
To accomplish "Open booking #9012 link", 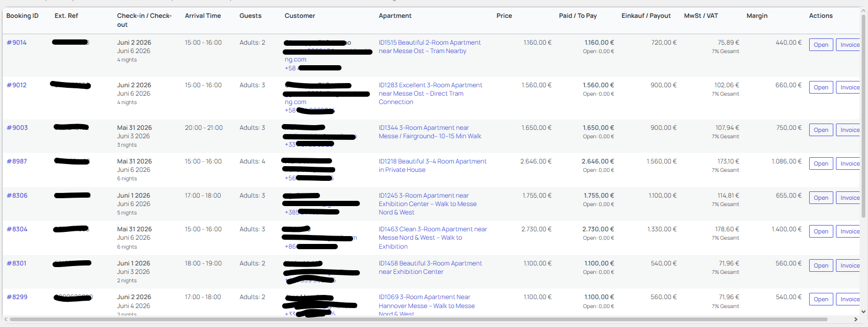I will click(16, 85).
